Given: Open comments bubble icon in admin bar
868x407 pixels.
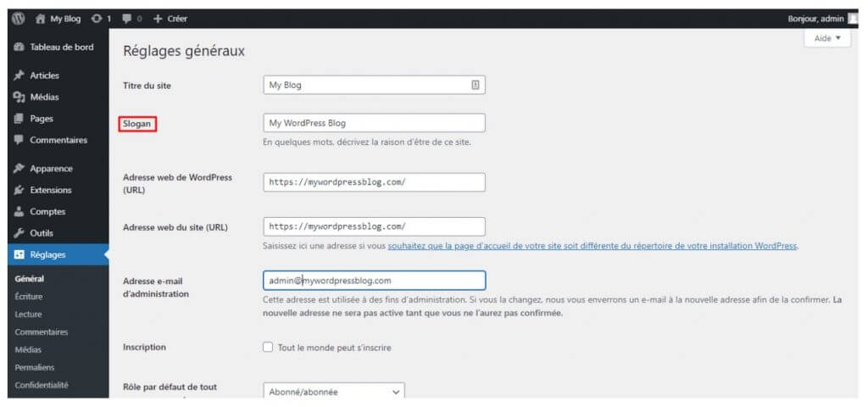Looking at the screenshot, I should tap(127, 19).
